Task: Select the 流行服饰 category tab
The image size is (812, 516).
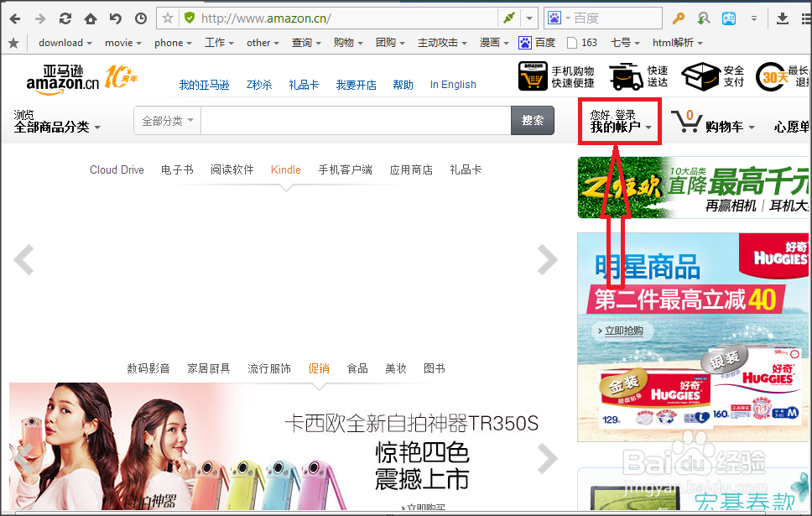Action: point(269,369)
